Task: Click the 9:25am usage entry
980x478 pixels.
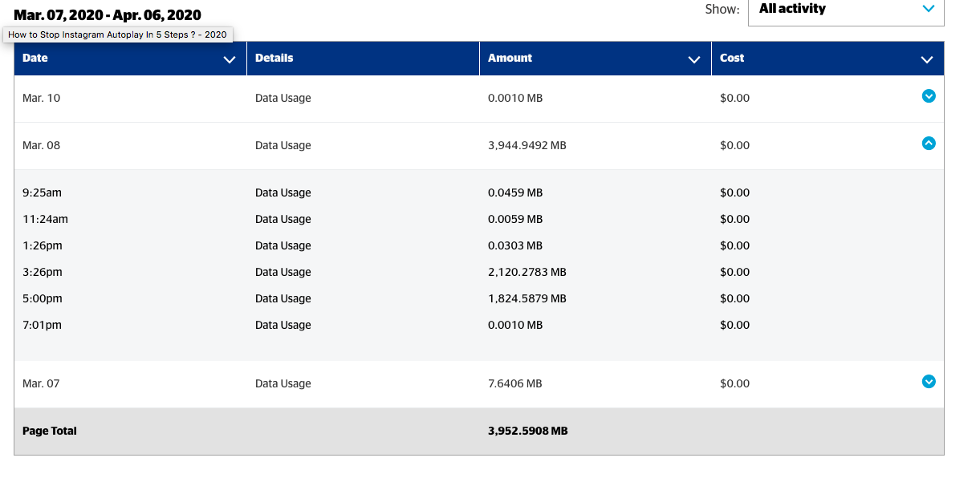Action: coord(479,192)
